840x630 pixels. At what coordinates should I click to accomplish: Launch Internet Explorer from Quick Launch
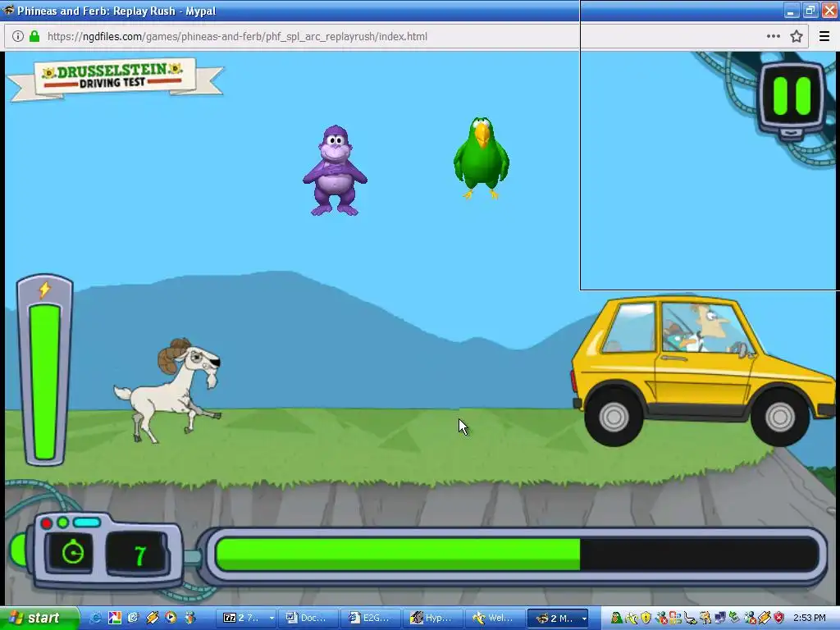(96, 618)
